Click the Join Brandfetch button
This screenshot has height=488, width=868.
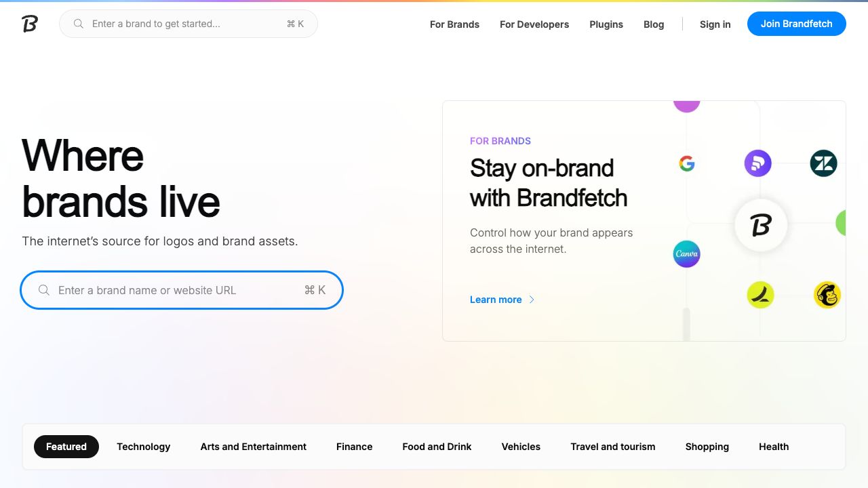tap(796, 24)
